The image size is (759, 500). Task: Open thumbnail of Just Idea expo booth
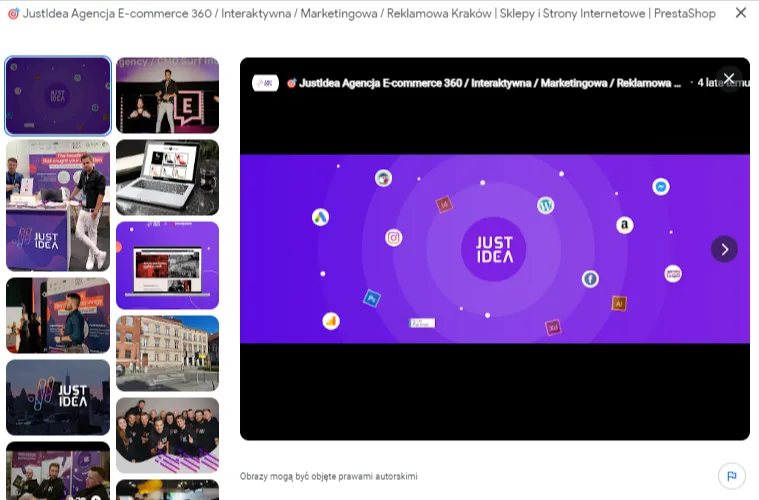58,206
